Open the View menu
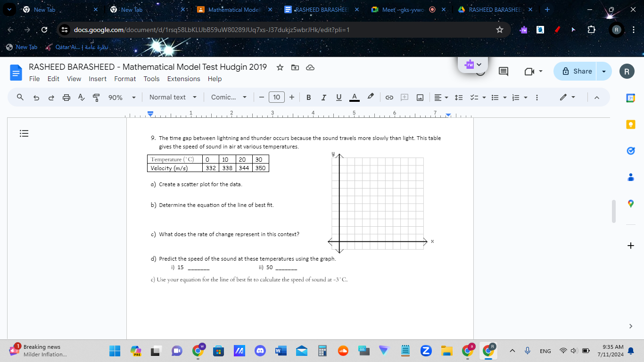Image resolution: width=644 pixels, height=362 pixels. click(74, 79)
